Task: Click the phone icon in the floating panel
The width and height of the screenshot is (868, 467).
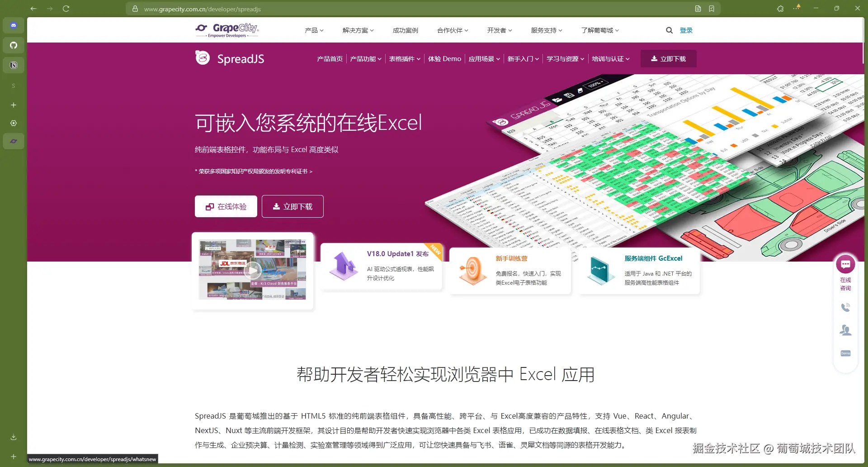Action: click(845, 307)
